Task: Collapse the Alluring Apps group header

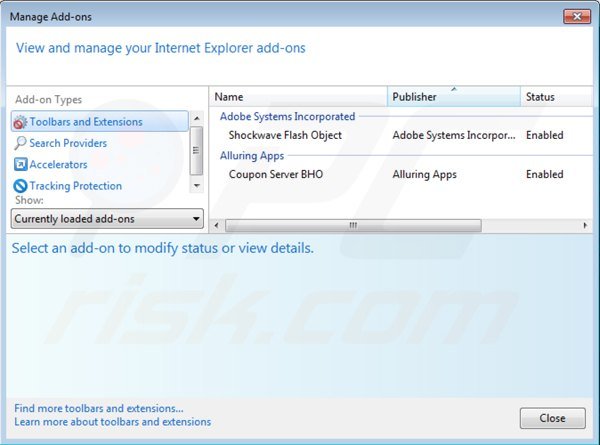Action: coord(252,156)
